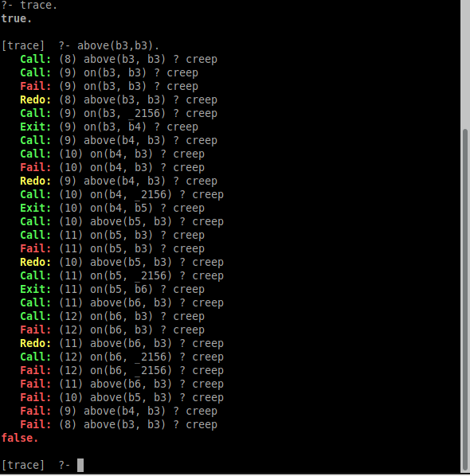Click the Exit line showing on(b5, b6)

[x=112, y=289]
